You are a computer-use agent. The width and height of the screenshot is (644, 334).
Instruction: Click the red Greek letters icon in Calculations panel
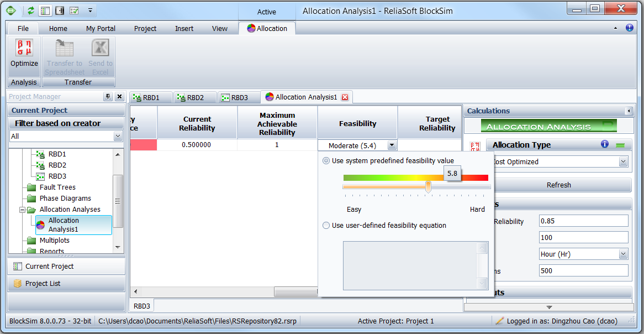point(475,147)
